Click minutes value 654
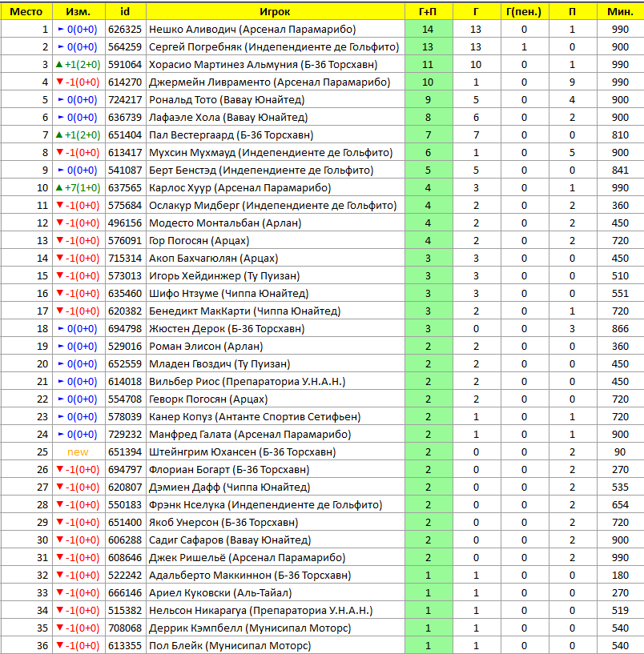This screenshot has width=644, height=654. point(620,504)
